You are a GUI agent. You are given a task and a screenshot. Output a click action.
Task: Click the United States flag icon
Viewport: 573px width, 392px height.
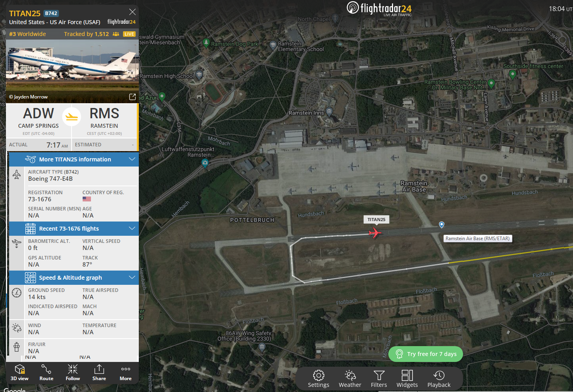coord(87,199)
